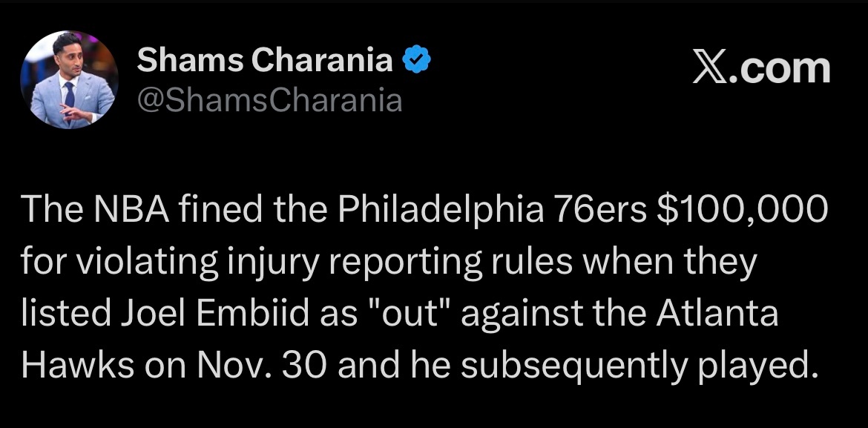Select the verified badge next to Shams Charania
The image size is (868, 428).
415,58
